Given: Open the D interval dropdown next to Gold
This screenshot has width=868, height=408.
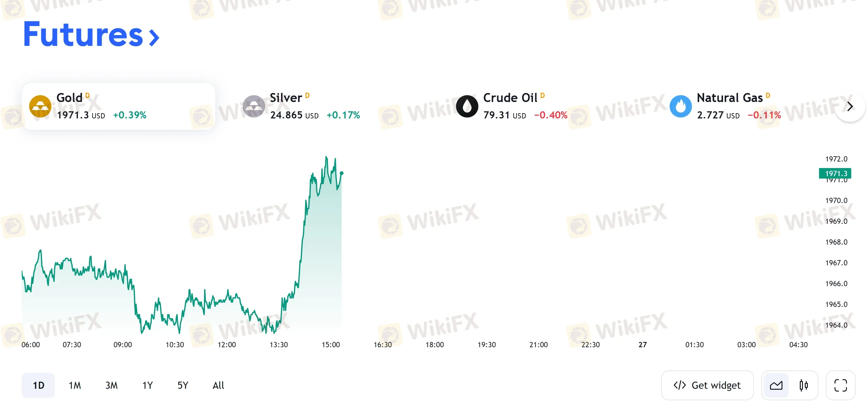Looking at the screenshot, I should click(88, 95).
